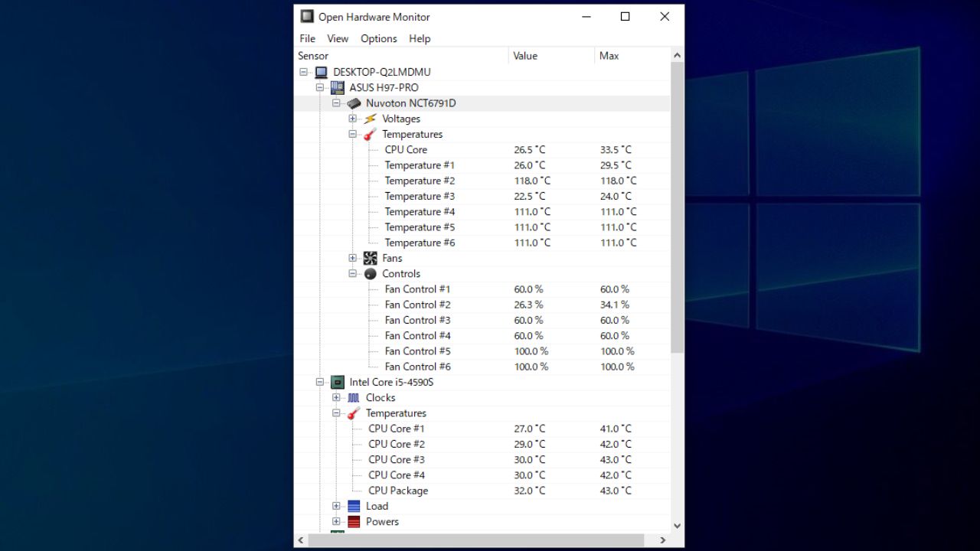Select the Fan Control #1 row
Viewport: 980px width, 551px height.
coord(482,289)
